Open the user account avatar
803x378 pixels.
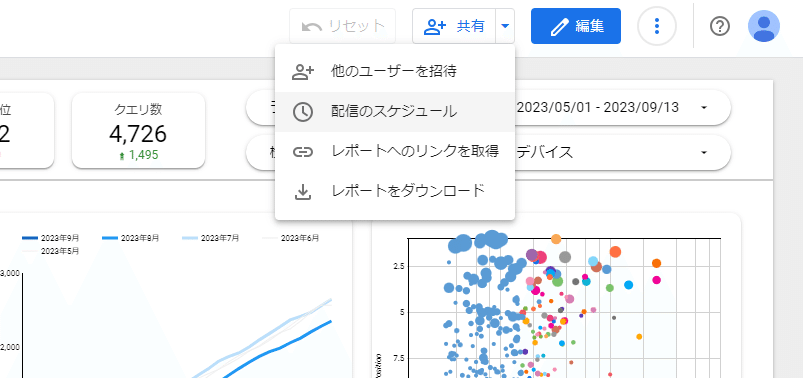pyautogui.click(x=764, y=26)
